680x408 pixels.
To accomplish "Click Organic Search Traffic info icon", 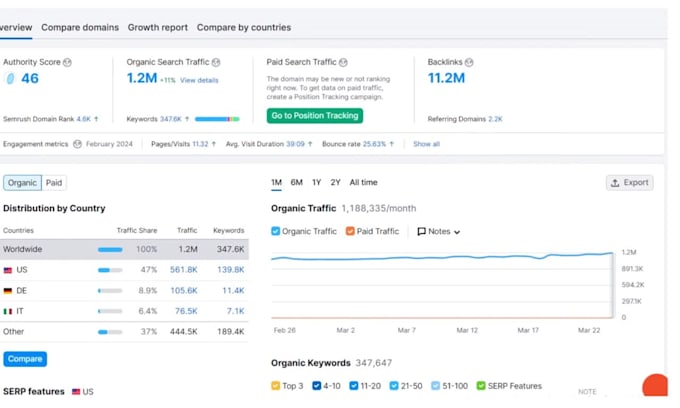I will coord(216,62).
